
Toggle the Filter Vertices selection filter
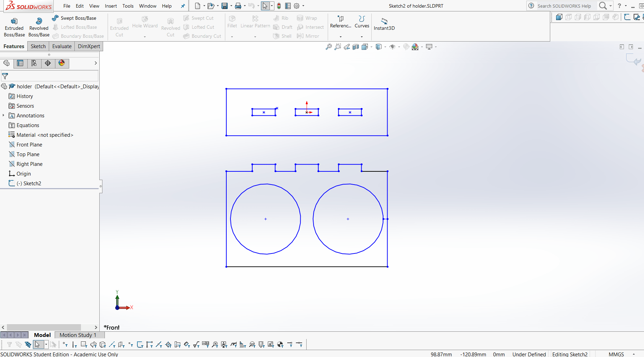pos(65,345)
